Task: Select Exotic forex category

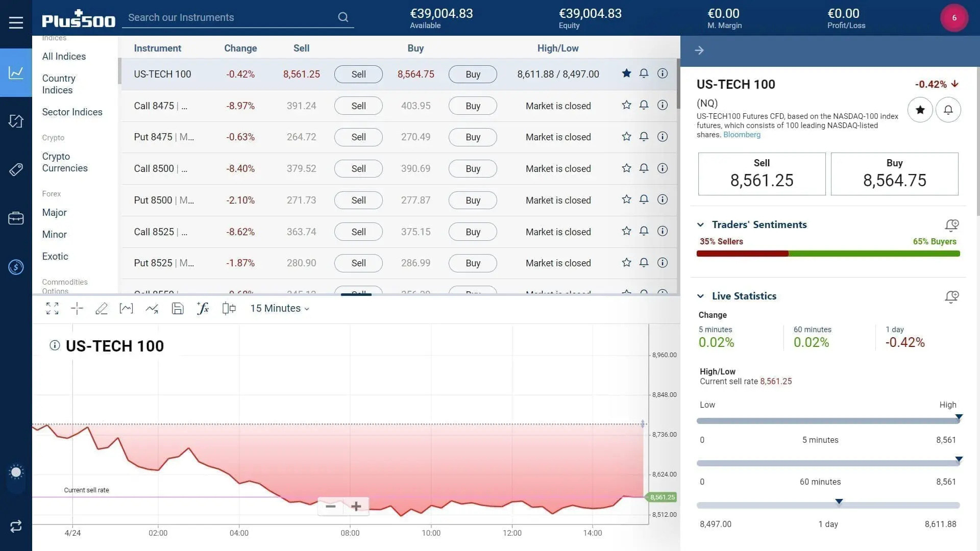Action: click(x=55, y=257)
